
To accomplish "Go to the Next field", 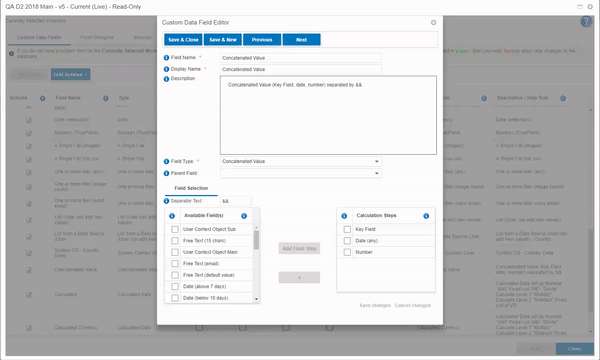I will pos(302,40).
